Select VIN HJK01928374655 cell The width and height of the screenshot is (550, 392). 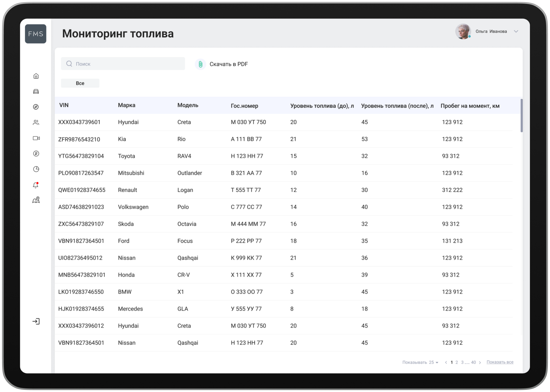(x=81, y=309)
